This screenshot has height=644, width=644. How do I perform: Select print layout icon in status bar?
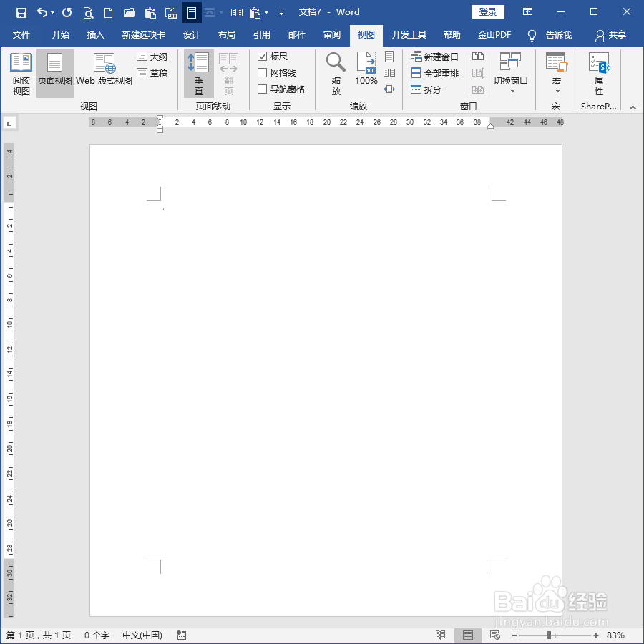point(467,635)
